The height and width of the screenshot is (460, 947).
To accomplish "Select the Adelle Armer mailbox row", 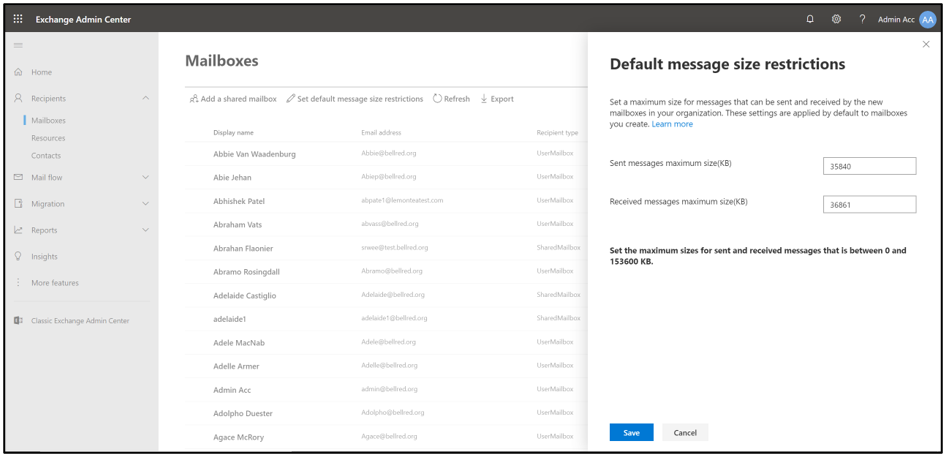I will click(387, 366).
